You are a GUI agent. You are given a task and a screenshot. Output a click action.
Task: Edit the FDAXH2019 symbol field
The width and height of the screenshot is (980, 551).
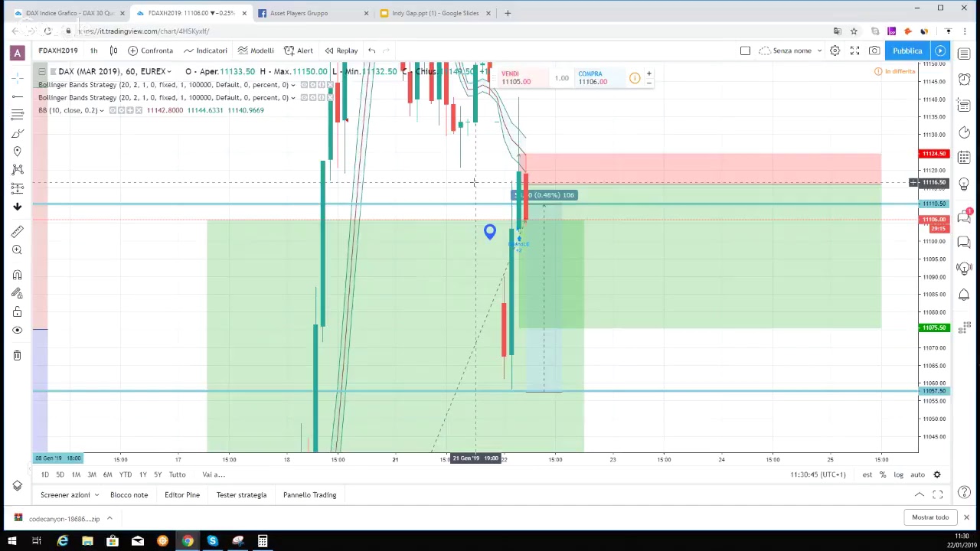click(58, 51)
